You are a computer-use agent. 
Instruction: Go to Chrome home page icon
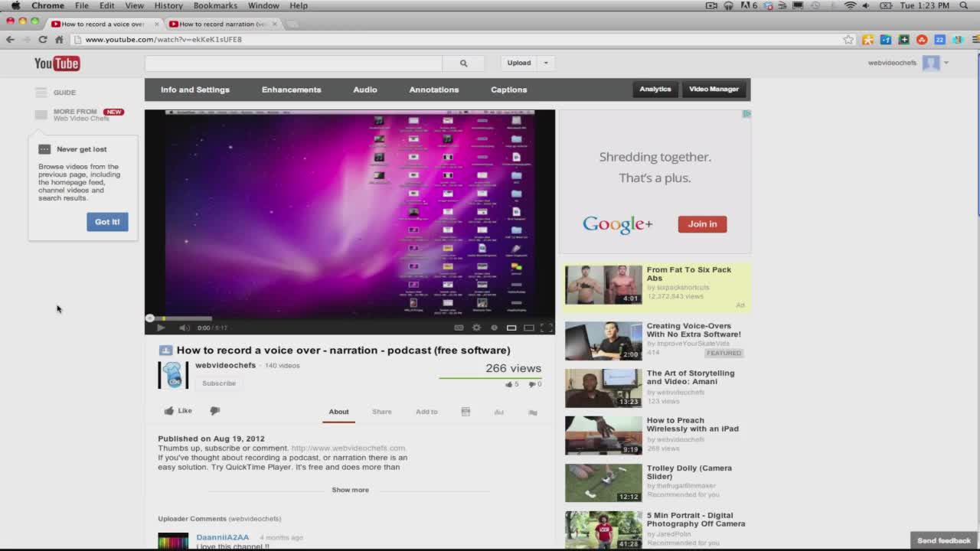pyautogui.click(x=59, y=40)
